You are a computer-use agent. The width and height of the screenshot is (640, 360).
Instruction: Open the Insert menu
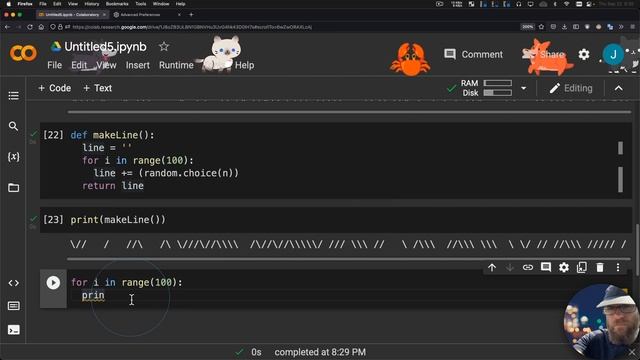coord(138,65)
